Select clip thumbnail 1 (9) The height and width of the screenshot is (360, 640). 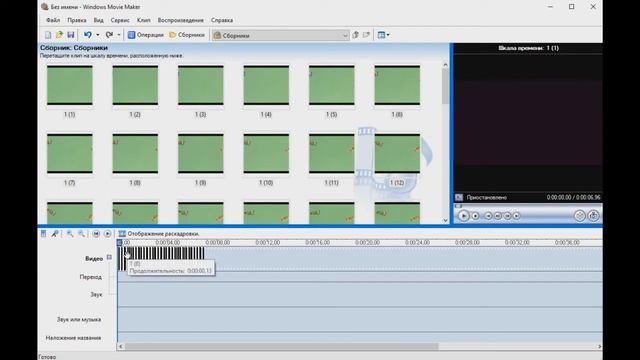[200, 153]
